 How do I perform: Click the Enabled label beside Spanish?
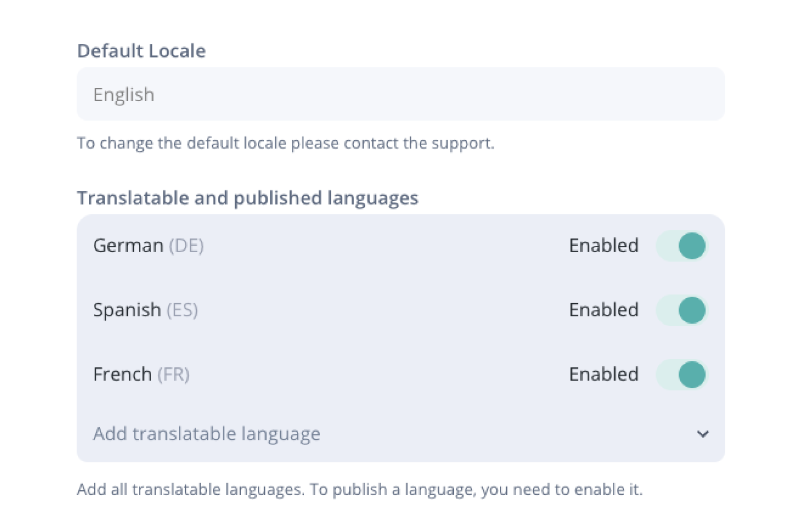pos(603,310)
